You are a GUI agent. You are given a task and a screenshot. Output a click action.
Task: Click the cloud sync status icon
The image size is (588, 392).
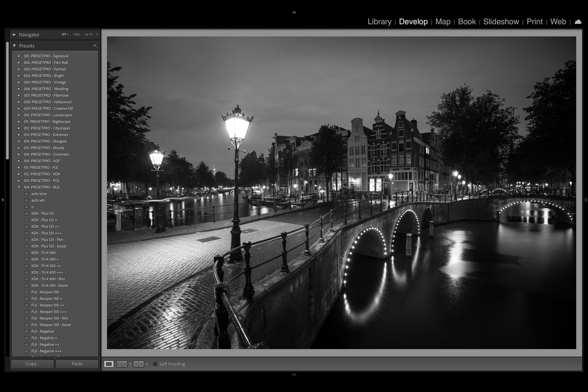578,22
